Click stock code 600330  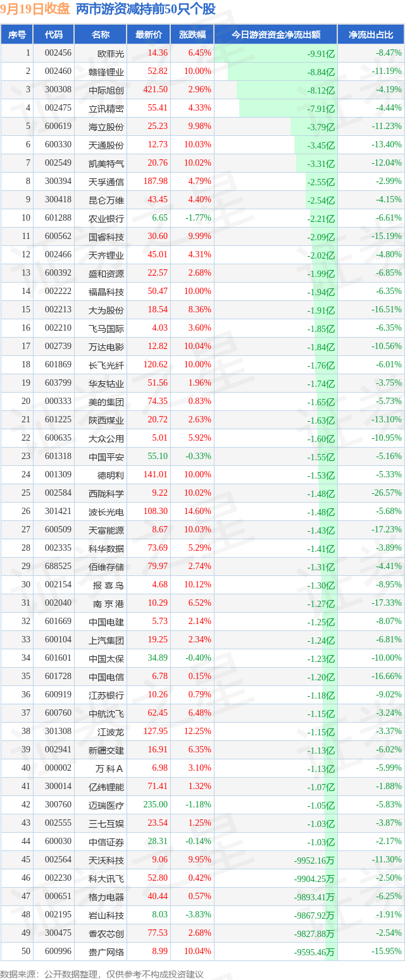coord(58,145)
